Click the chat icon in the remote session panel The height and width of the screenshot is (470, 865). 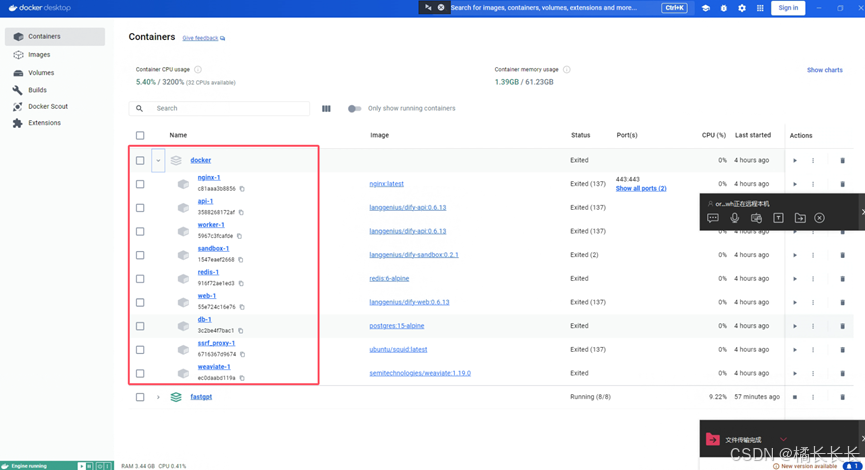(713, 218)
